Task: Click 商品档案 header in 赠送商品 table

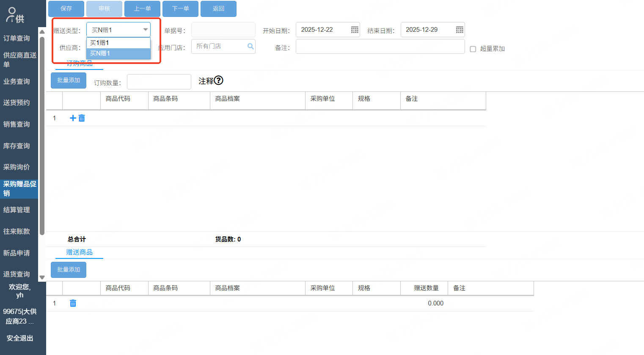Action: coord(258,288)
